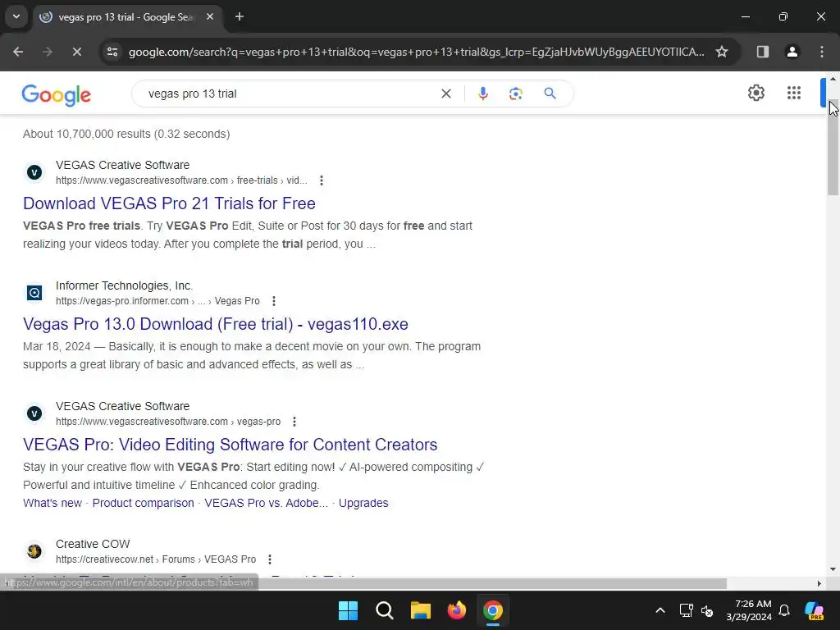The image size is (840, 630).
Task: Click VEGAS Creative Software favicon of first result
Action: 34,172
